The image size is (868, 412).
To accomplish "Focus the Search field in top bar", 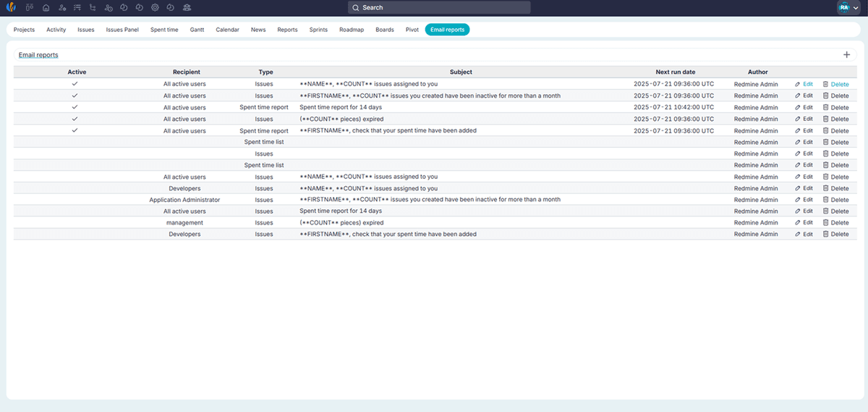I will (x=439, y=7).
